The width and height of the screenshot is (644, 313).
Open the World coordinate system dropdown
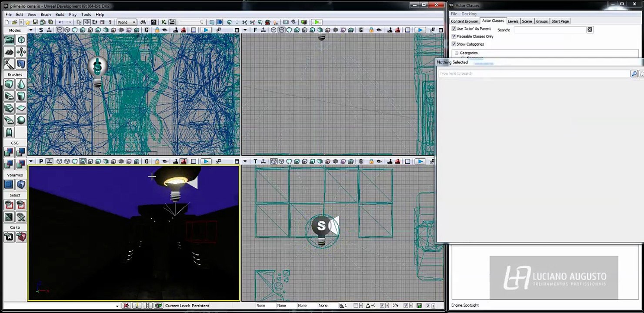click(x=127, y=22)
